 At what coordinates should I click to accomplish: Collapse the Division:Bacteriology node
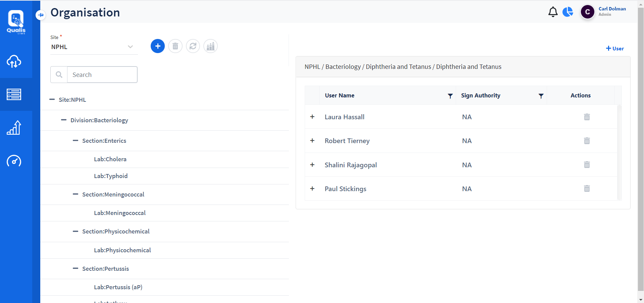point(64,120)
